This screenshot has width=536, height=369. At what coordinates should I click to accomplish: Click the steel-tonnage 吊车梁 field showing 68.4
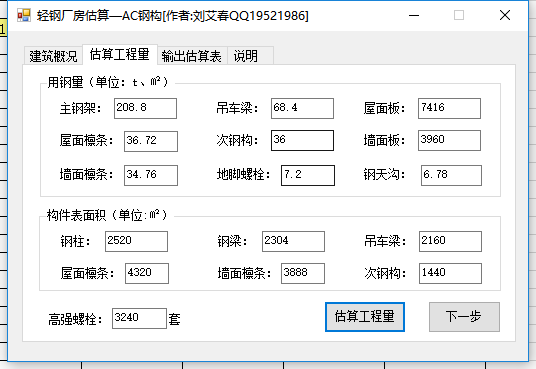click(x=302, y=108)
